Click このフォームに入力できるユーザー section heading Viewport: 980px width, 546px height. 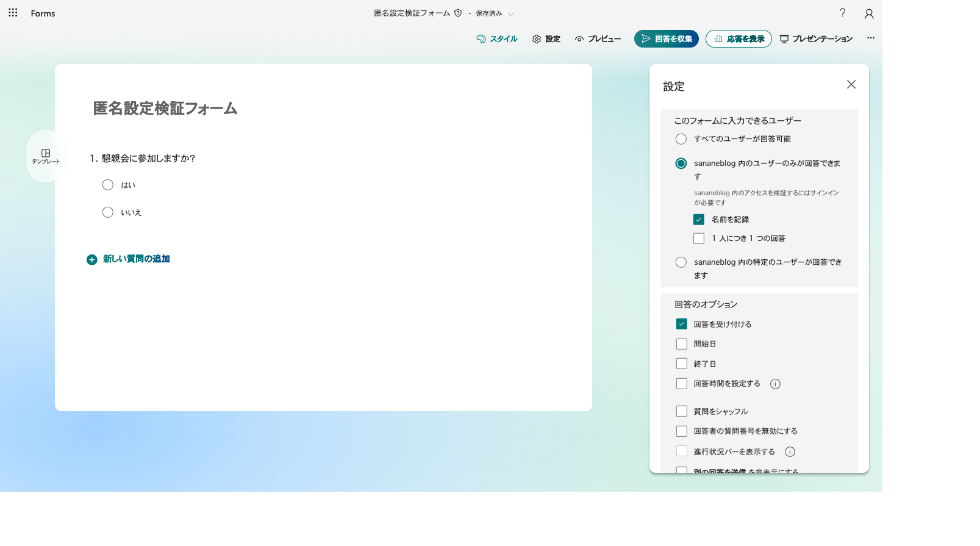pos(738,121)
